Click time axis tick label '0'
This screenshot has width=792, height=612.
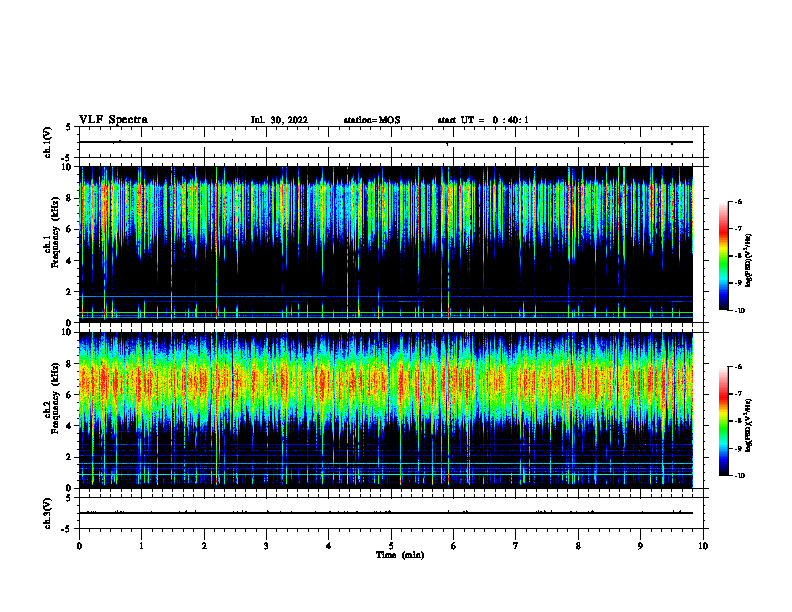click(79, 546)
